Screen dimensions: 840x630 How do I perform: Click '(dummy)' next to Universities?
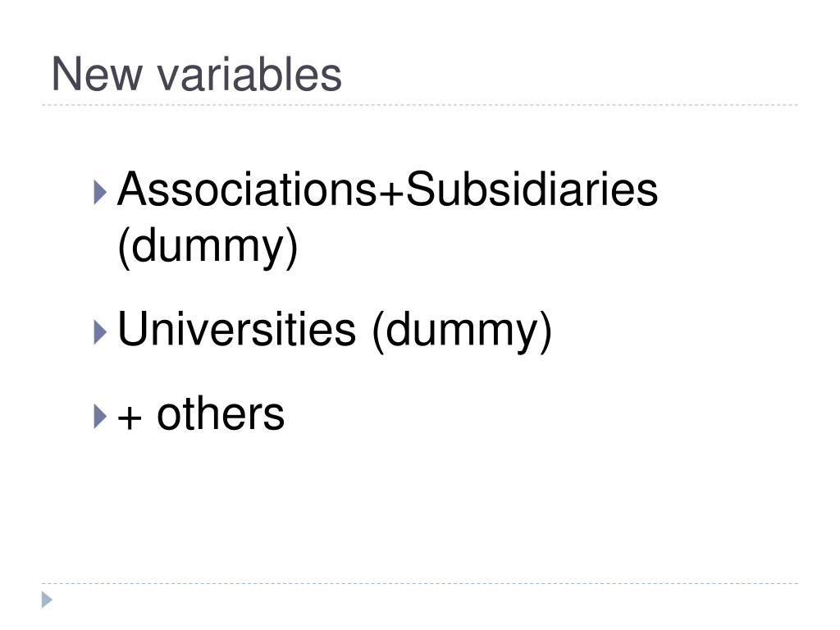(462, 331)
